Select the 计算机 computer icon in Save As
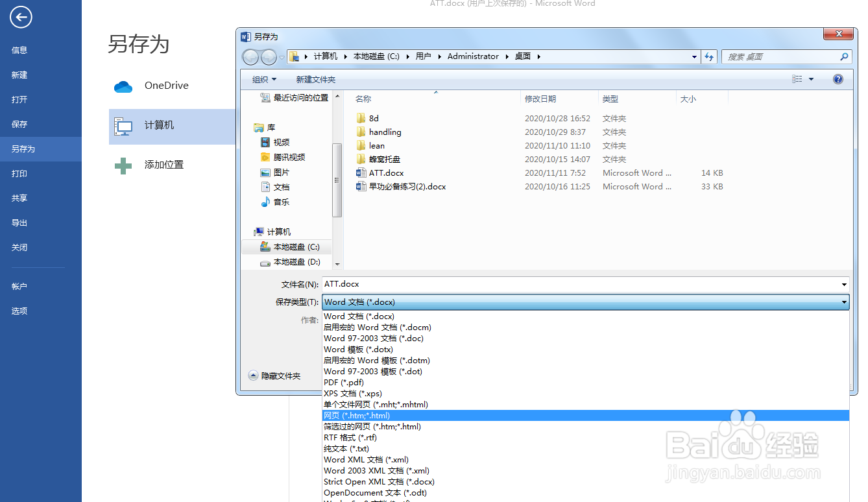This screenshot has height=502, width=868. coord(123,126)
